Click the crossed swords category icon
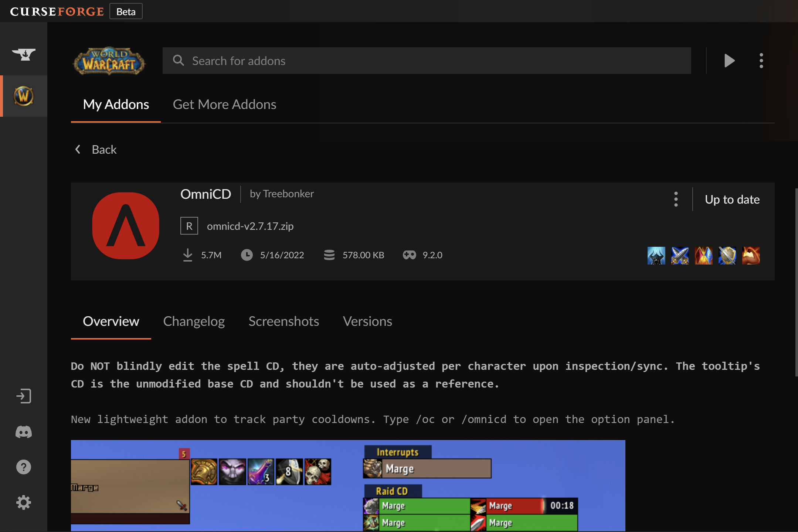The height and width of the screenshot is (532, 798). [x=680, y=256]
